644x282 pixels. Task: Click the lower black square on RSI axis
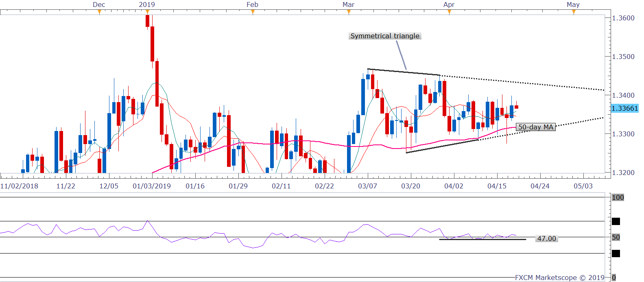click(616, 254)
